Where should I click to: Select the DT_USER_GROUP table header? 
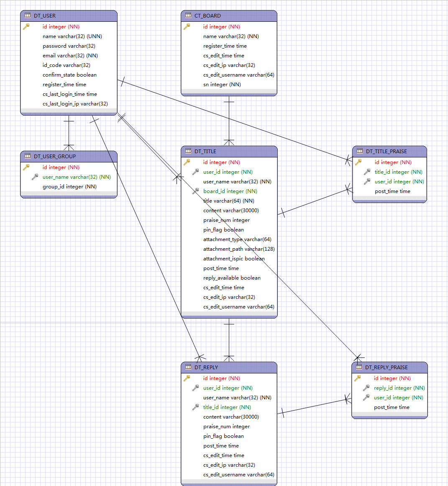pyautogui.click(x=69, y=157)
